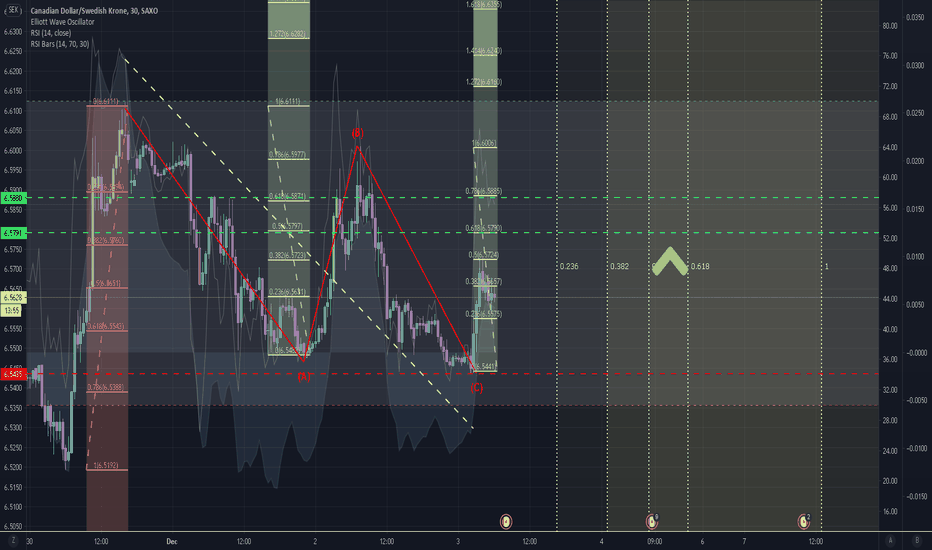The height and width of the screenshot is (550, 932).
Task: Select the red (A) wave label
Action: 304,376
